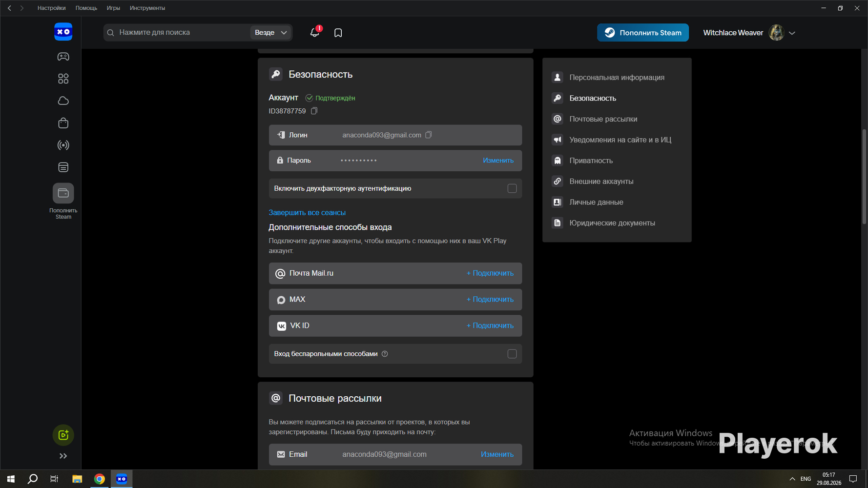
Task: Copy the account ID38787759
Action: click(x=314, y=111)
